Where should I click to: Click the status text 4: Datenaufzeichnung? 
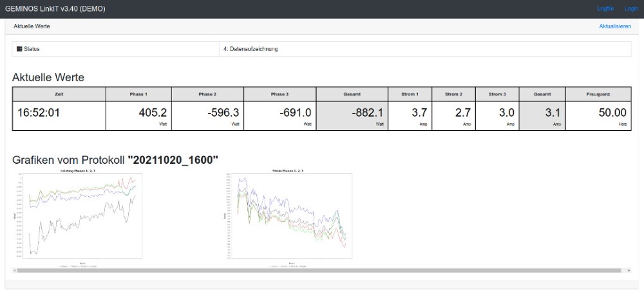click(251, 49)
